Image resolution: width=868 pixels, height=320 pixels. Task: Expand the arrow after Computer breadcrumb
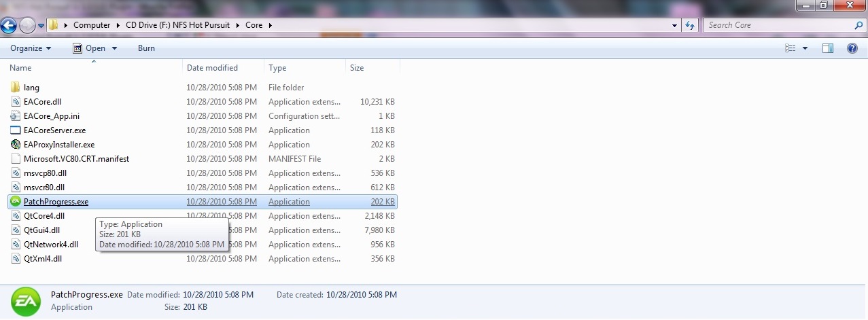pyautogui.click(x=118, y=25)
